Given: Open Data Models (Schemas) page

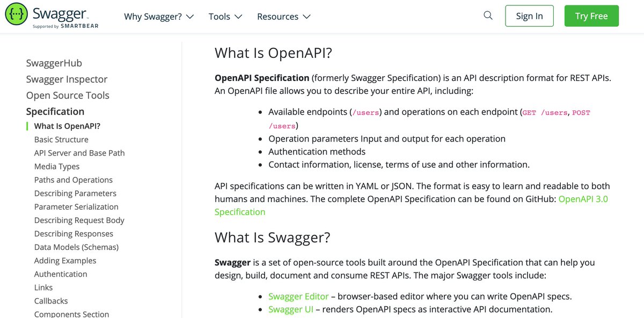Looking at the screenshot, I should [77, 247].
